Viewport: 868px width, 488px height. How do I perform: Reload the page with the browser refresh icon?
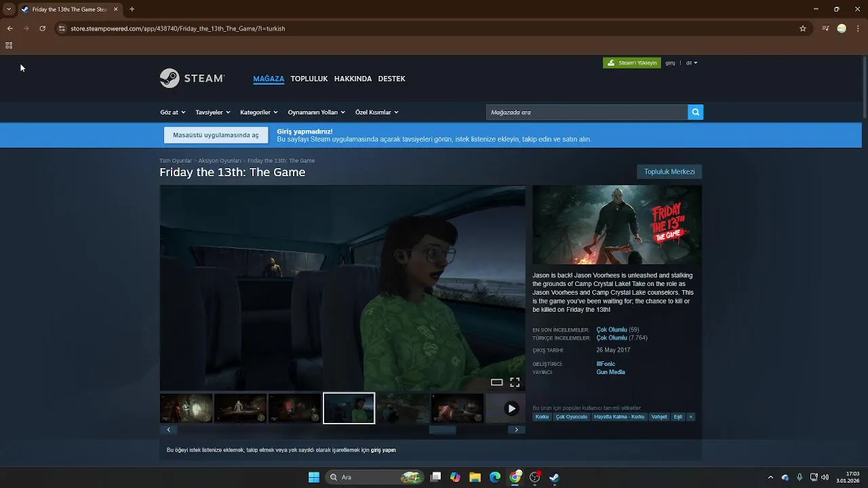[42, 28]
